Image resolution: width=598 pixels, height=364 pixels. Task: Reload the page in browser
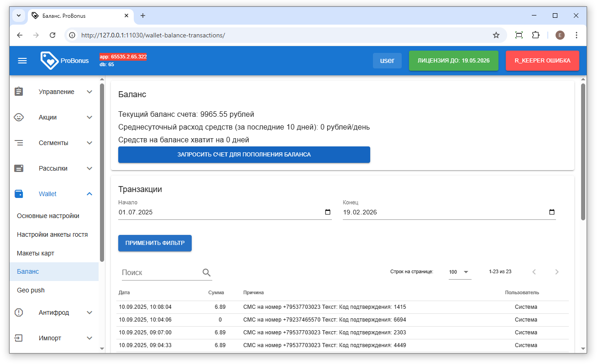[x=52, y=35]
